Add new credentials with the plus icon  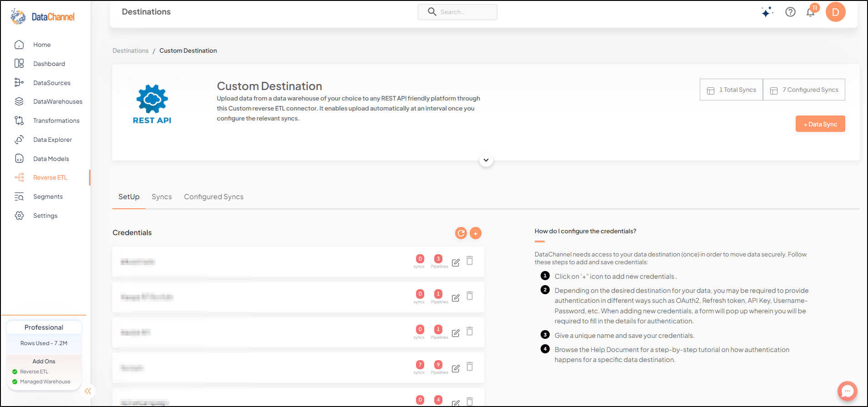(x=476, y=233)
